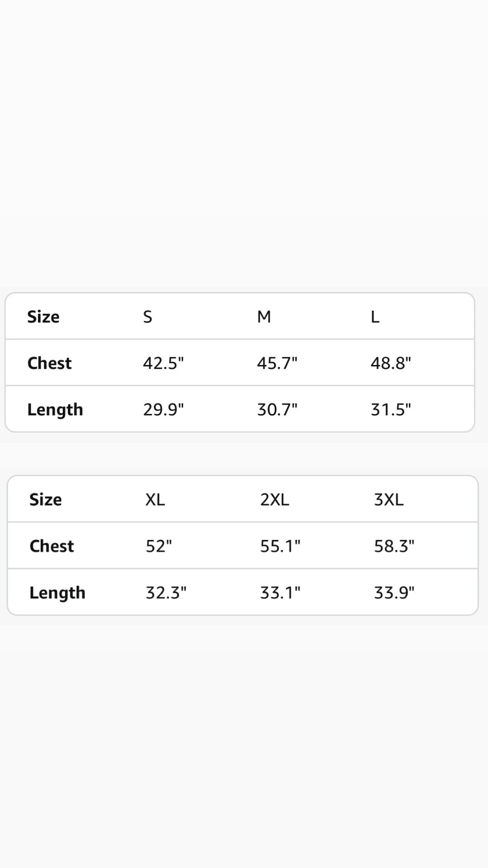Click the S size column header

(147, 317)
